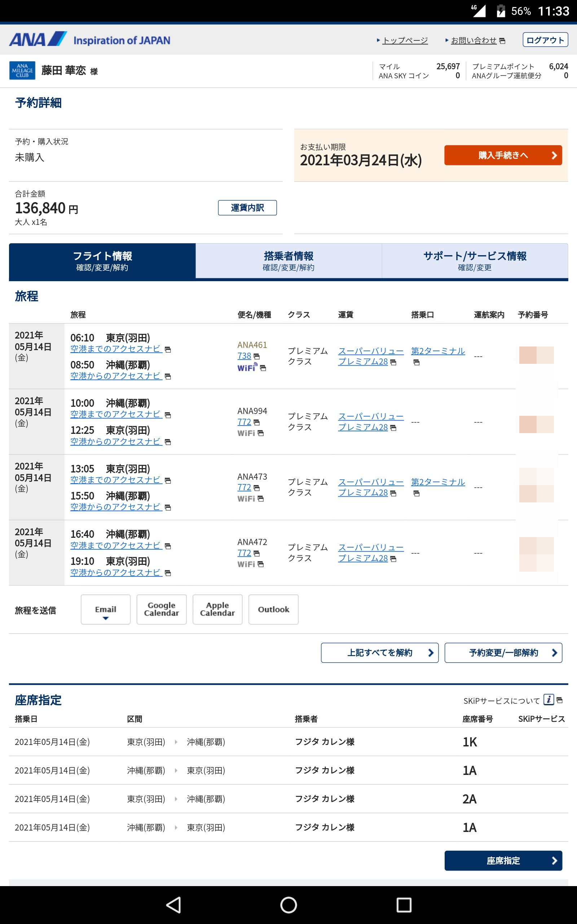
Task: Open 購入手続きへ purchase button
Action: [x=503, y=156]
